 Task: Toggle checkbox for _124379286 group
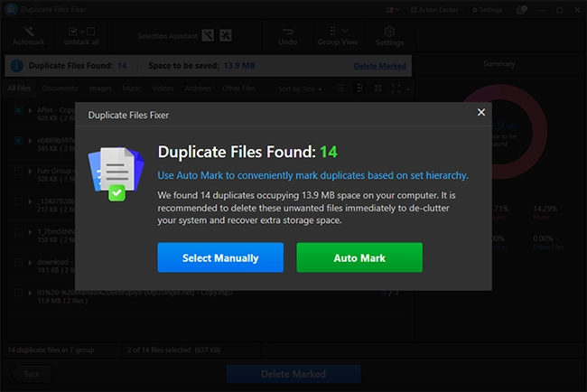[18, 201]
